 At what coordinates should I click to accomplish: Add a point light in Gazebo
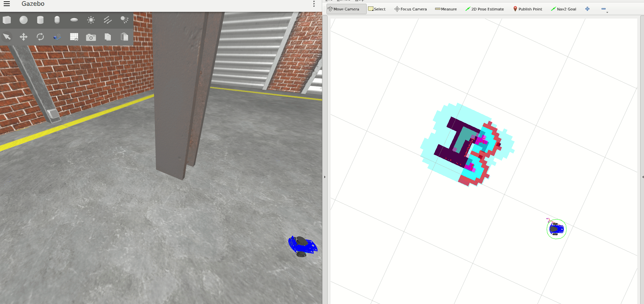(91, 20)
